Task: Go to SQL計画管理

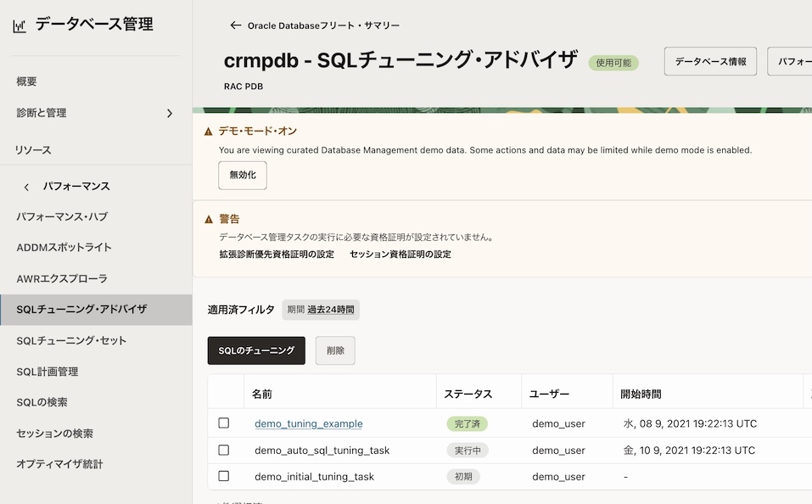Action: 48,372
